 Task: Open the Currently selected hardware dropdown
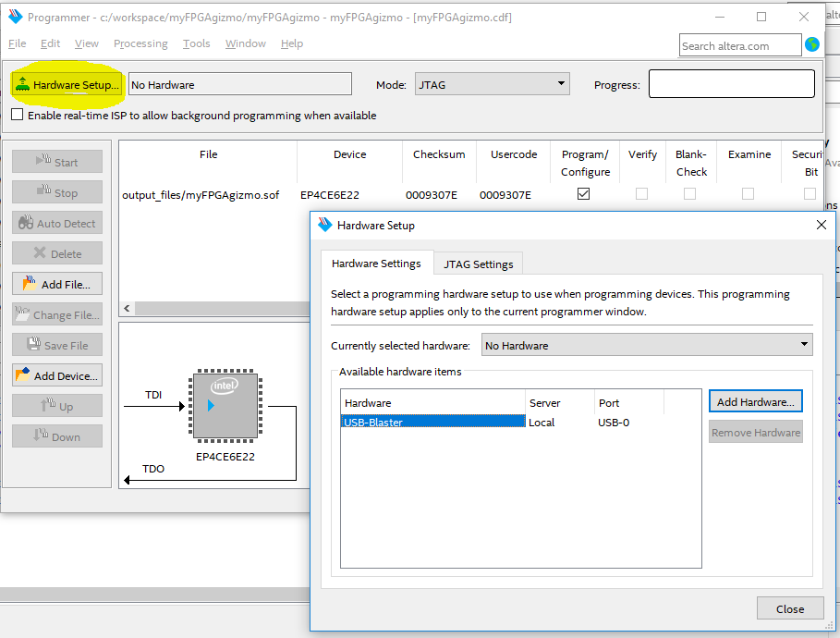647,345
